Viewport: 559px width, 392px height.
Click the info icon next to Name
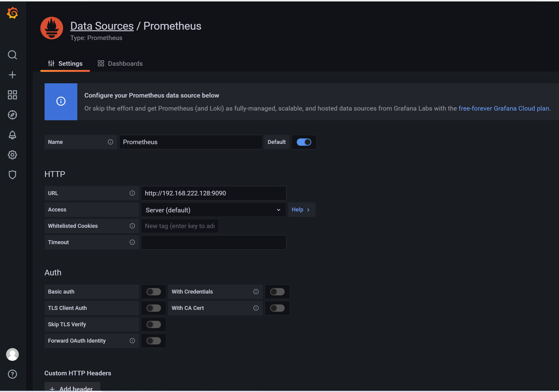[x=111, y=142]
